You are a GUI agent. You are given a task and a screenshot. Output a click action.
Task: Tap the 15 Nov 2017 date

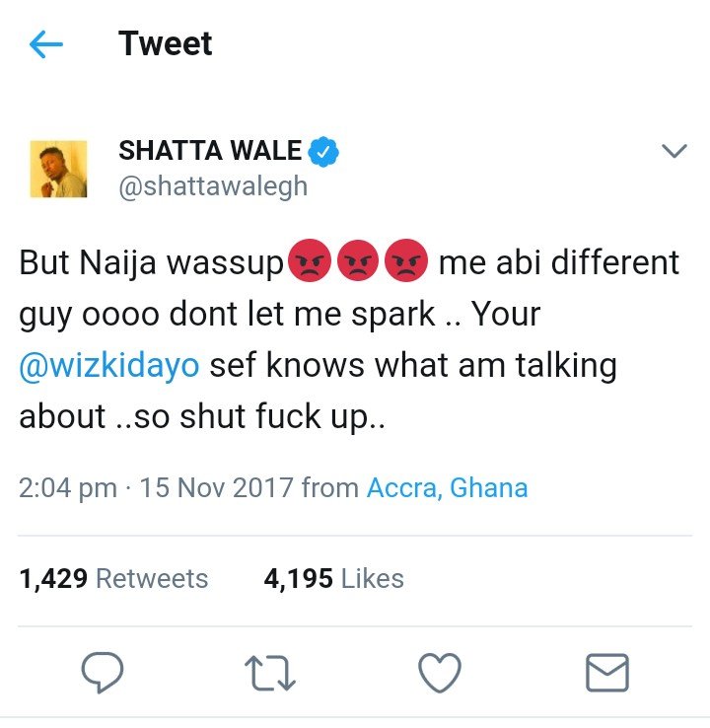click(216, 488)
